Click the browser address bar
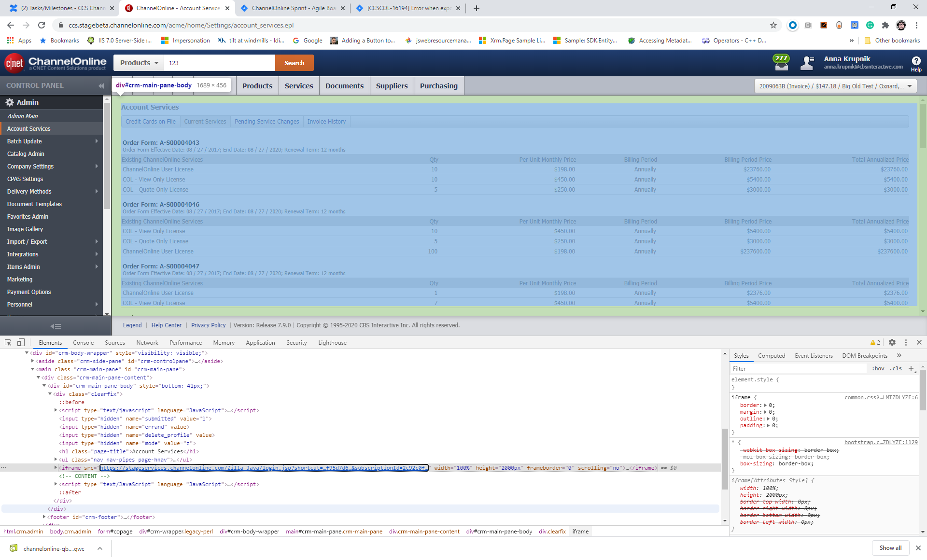The image size is (927, 560). (410, 25)
